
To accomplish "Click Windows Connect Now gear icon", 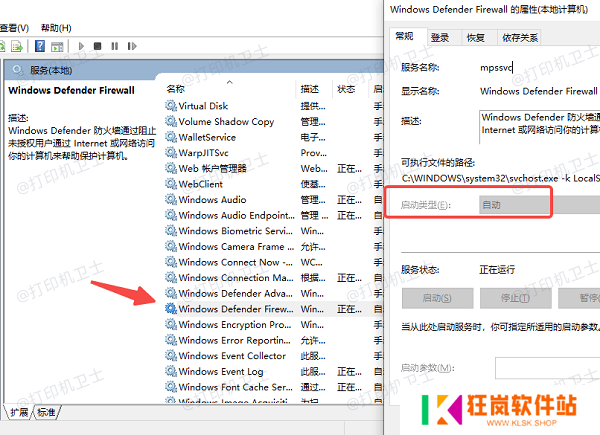I will [171, 262].
